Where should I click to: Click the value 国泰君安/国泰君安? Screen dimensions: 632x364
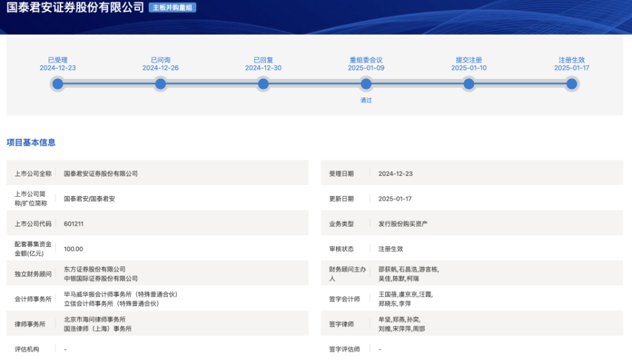[x=90, y=199]
